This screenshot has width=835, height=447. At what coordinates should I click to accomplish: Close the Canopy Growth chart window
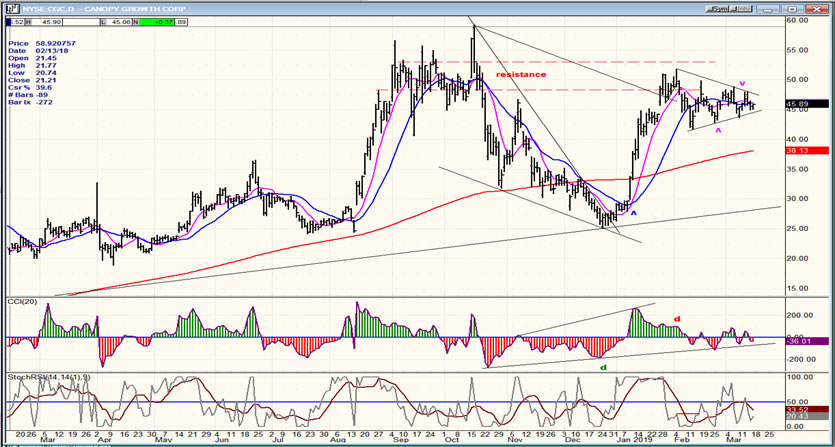coord(817,9)
